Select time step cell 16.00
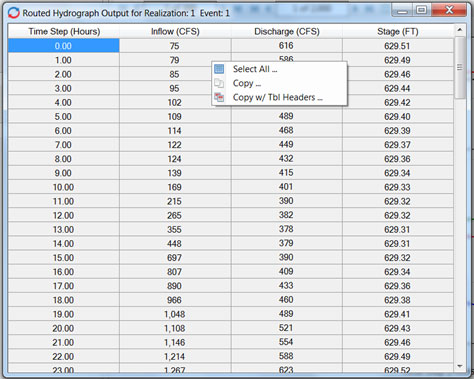Image resolution: width=474 pixels, height=379 pixels. 64,272
